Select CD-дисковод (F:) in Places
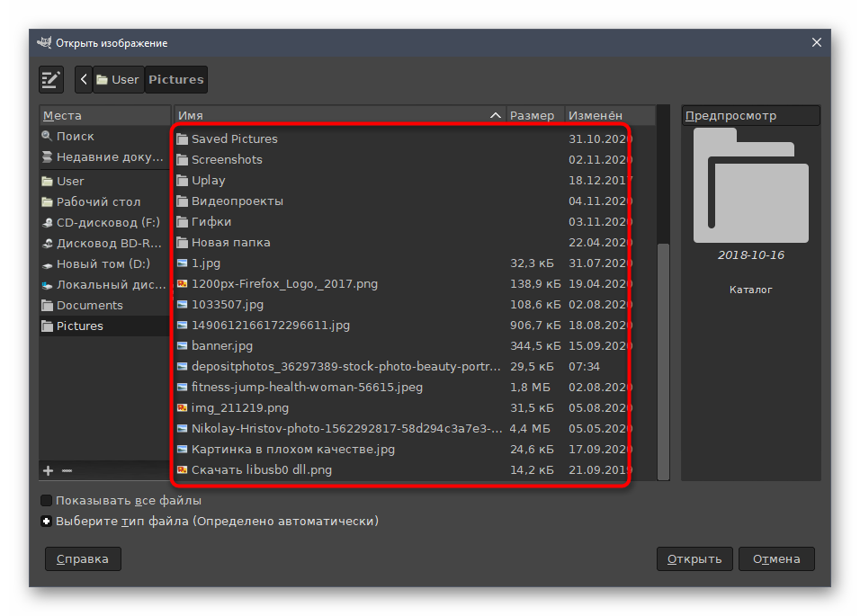 coord(104,222)
